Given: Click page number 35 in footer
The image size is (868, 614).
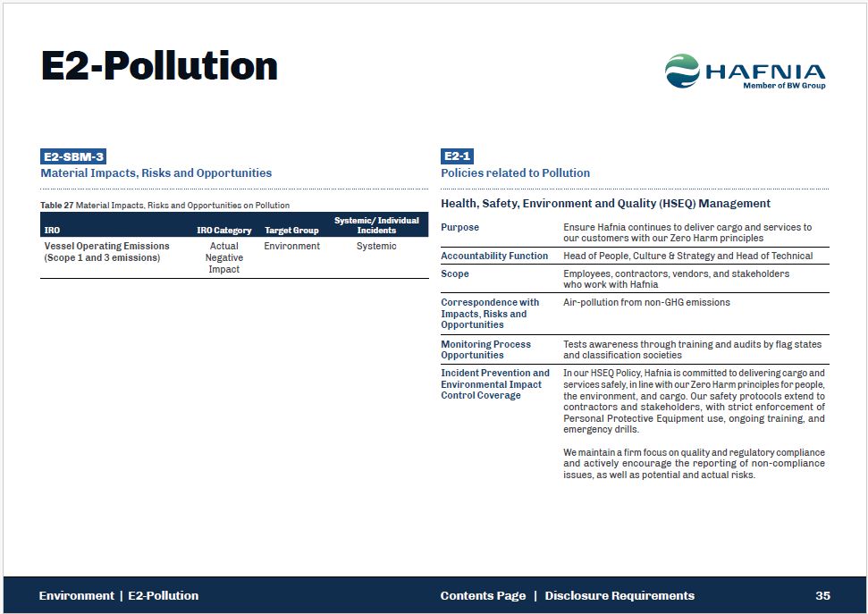Looking at the screenshot, I should click(x=822, y=595).
